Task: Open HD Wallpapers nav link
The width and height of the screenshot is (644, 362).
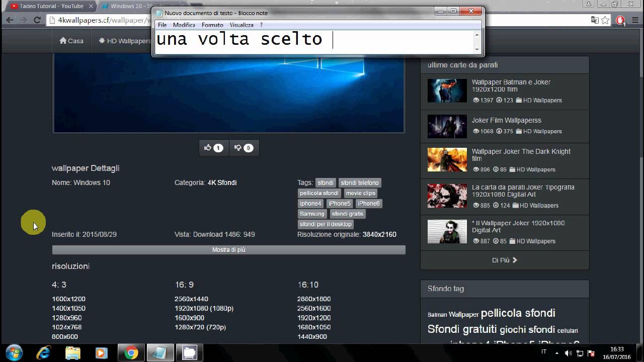Action: (125, 41)
